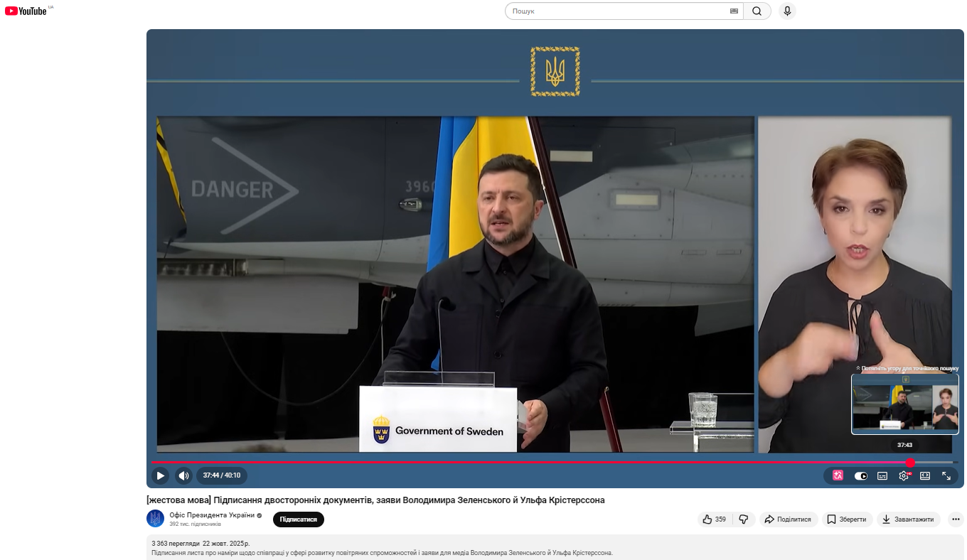The width and height of the screenshot is (967, 560).
Task: Open the three-dot more actions menu
Action: point(956,519)
